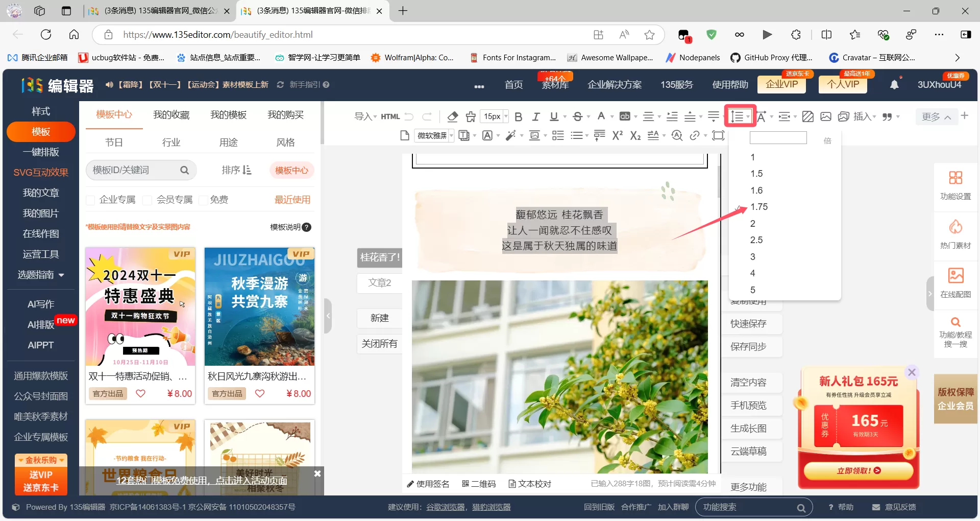Open the 素材库 menu item

point(555,85)
